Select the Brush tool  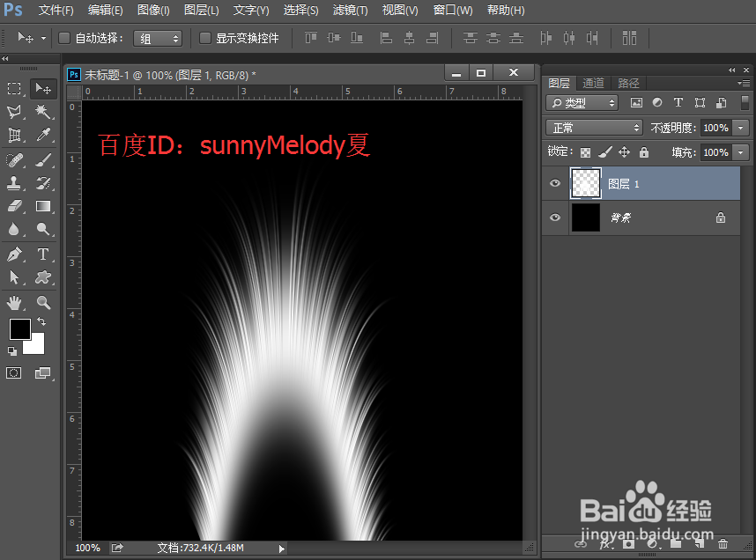click(x=43, y=160)
